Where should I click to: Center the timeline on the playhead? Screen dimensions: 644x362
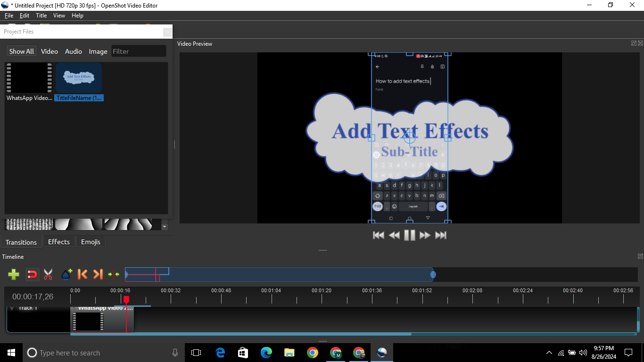coord(114,274)
